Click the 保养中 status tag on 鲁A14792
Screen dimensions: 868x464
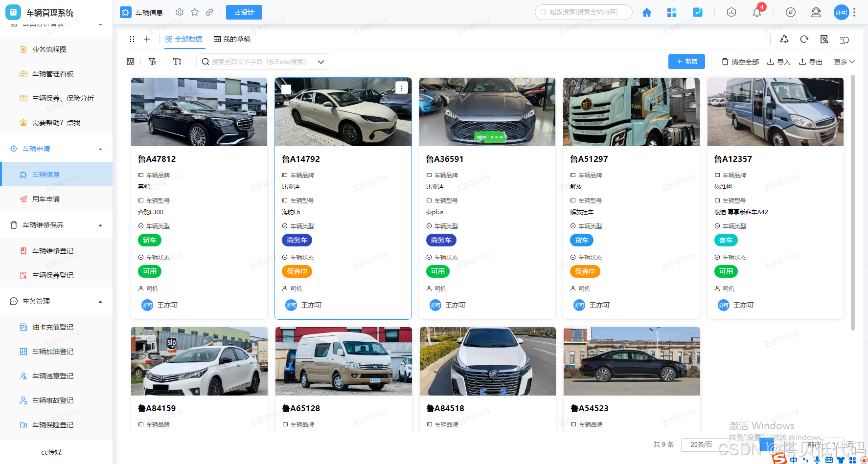click(297, 271)
